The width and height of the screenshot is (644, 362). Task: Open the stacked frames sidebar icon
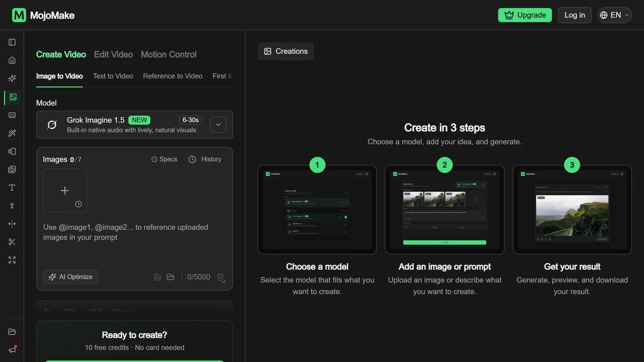12,151
